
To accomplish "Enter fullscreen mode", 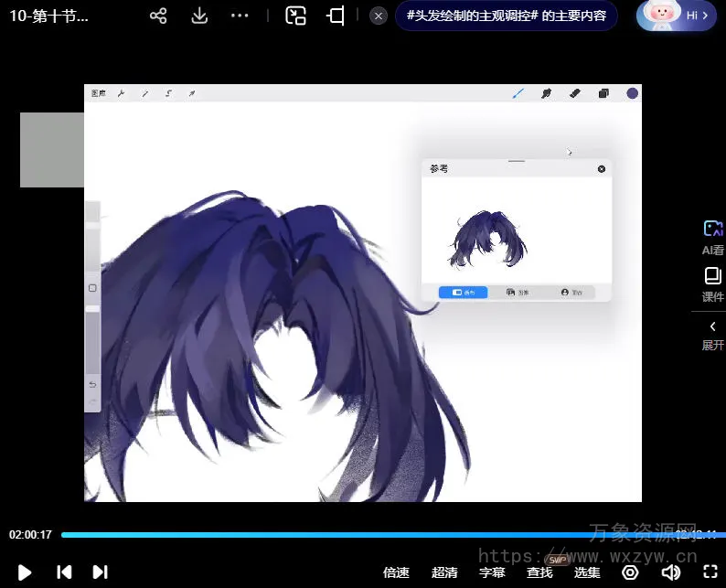I will (710, 572).
